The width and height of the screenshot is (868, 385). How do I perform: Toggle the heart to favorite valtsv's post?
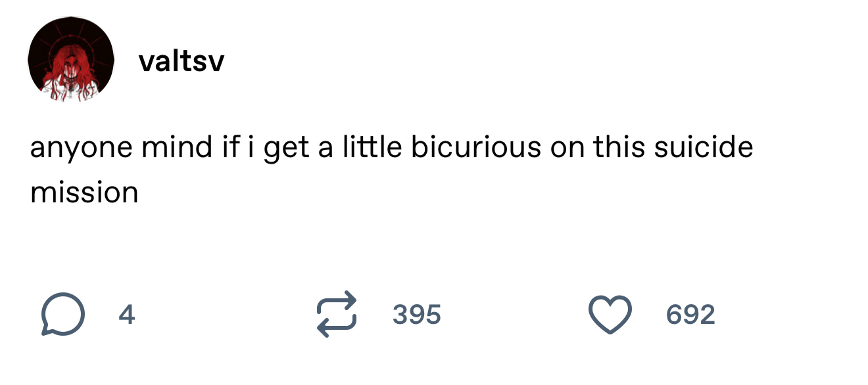(x=609, y=315)
